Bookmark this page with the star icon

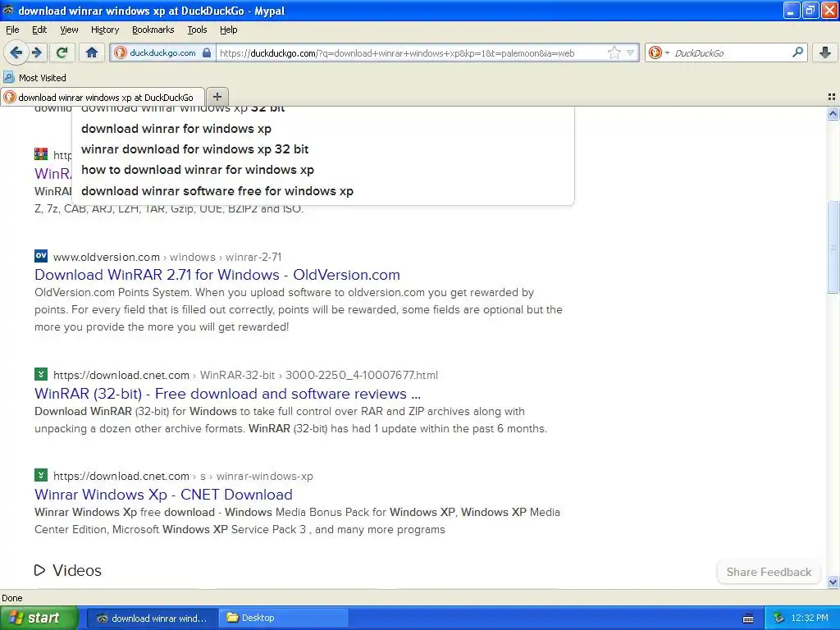(x=614, y=52)
